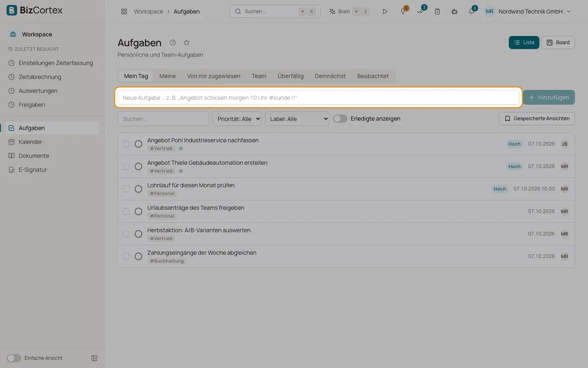
Task: Click the help question mark next to Aufgaben
Action: pos(173,43)
